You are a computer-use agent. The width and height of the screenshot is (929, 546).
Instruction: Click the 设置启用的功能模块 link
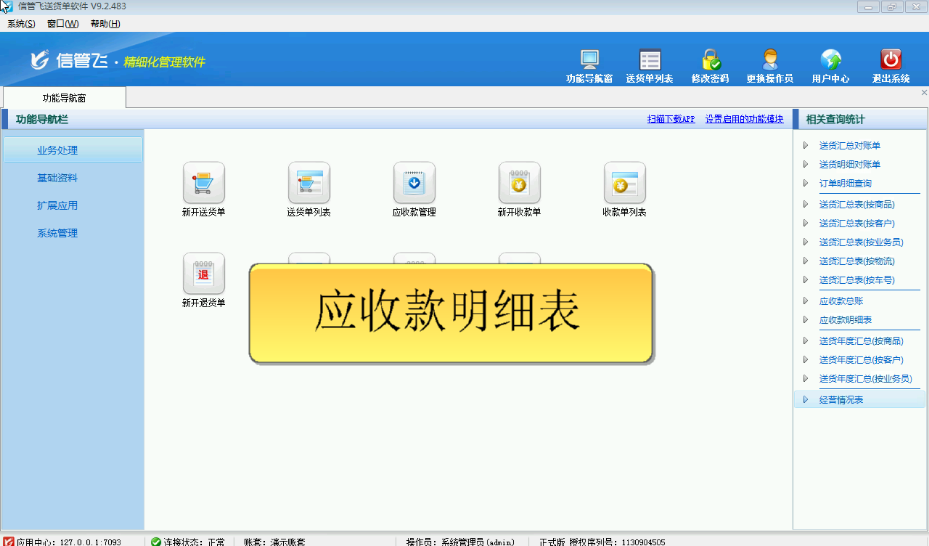click(x=744, y=120)
